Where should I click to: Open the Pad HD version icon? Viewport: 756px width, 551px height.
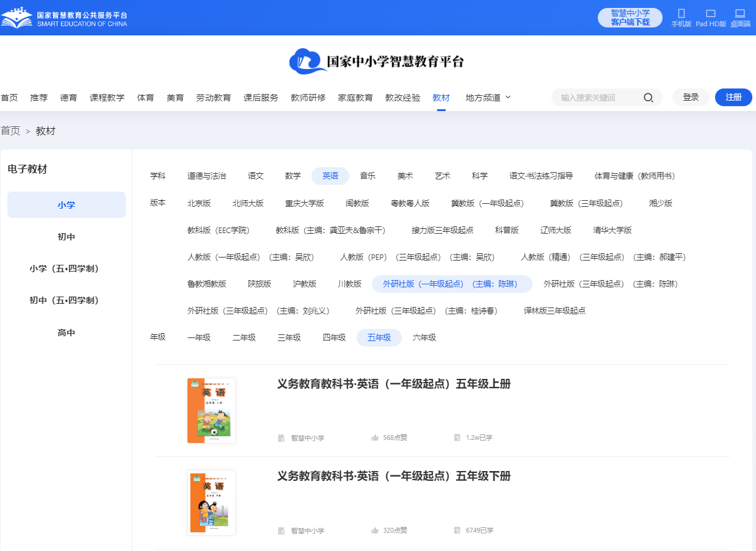click(710, 14)
